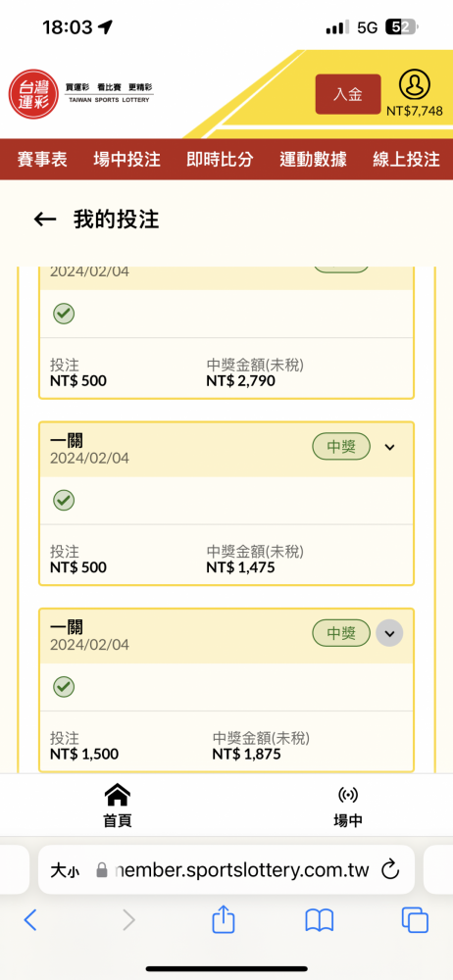Open the user account profile icon
The image size is (453, 980).
pos(414,85)
